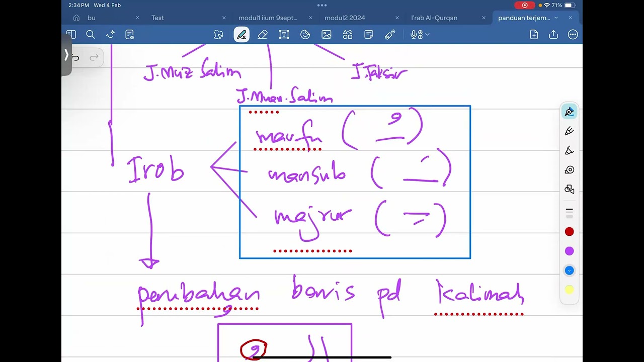Close the 'modul2 2024' tab
Screen dimensions: 644x362
point(397,18)
